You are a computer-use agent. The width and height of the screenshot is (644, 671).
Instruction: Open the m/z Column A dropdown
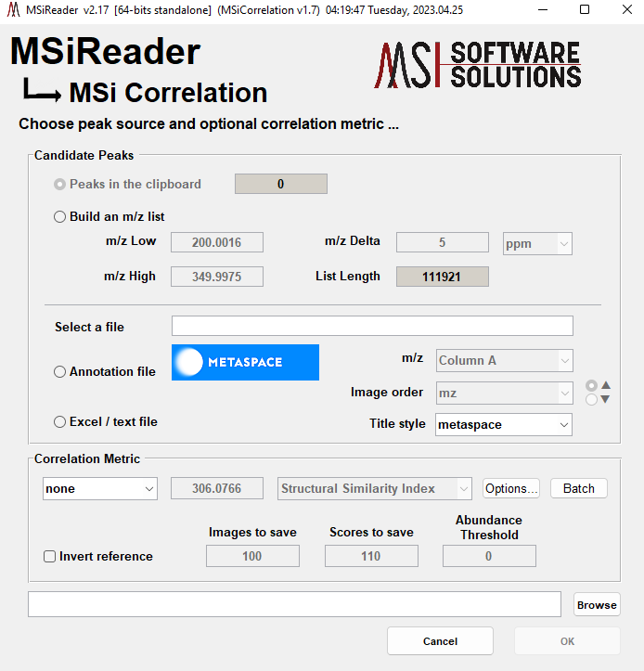505,361
